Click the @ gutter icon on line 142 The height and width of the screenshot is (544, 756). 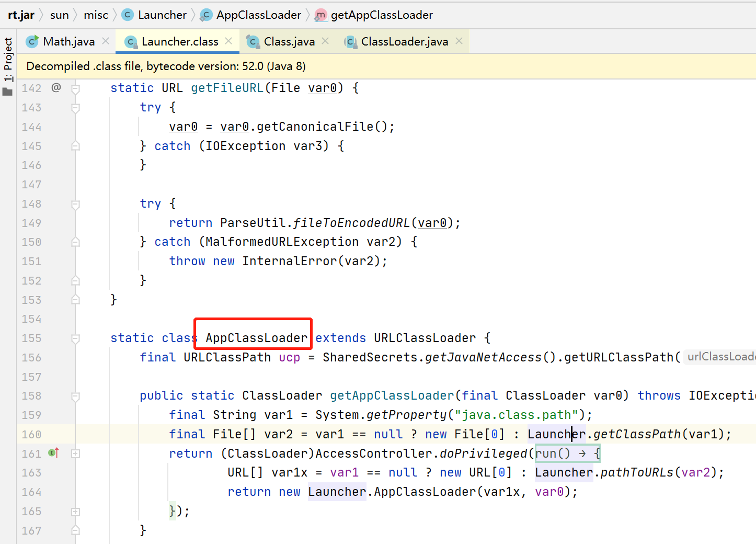coord(56,87)
